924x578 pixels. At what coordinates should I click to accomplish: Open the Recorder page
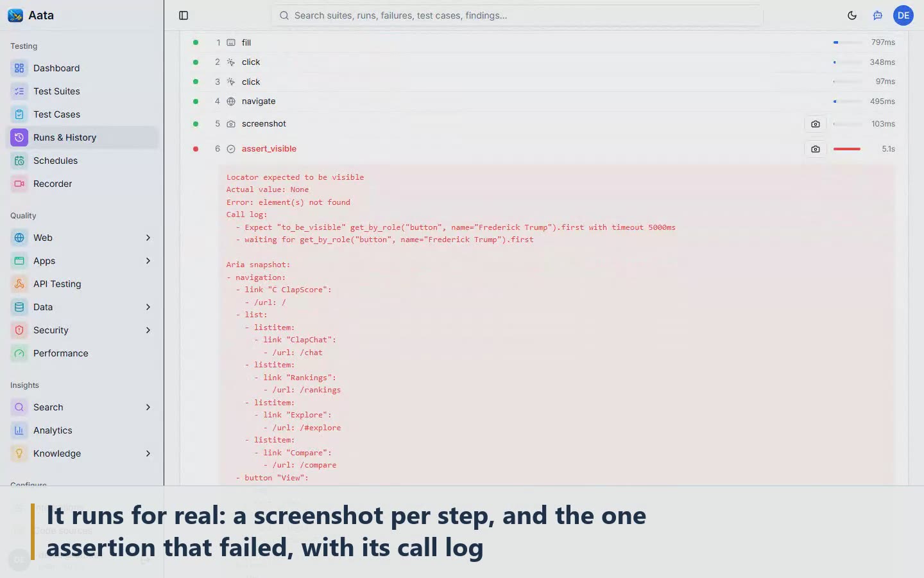(x=82, y=184)
